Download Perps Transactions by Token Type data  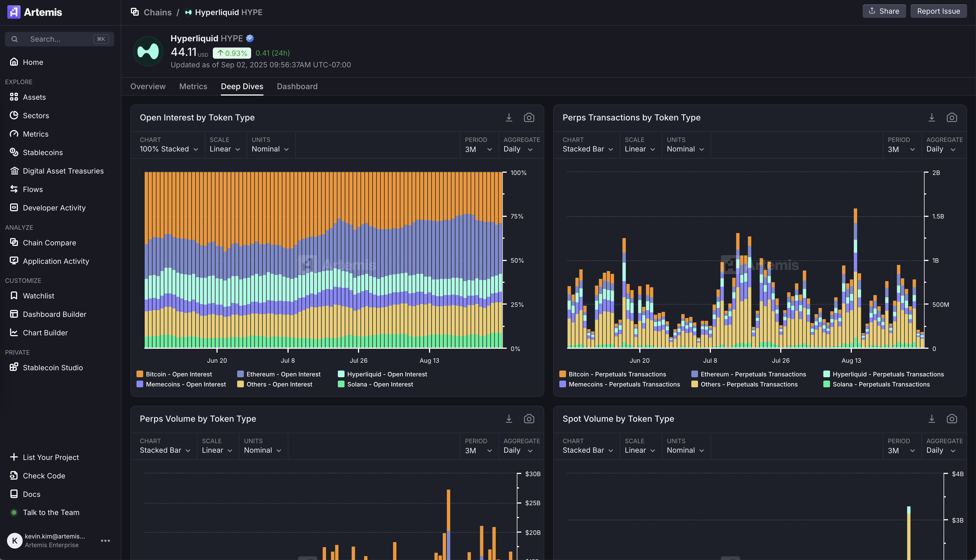click(x=932, y=117)
